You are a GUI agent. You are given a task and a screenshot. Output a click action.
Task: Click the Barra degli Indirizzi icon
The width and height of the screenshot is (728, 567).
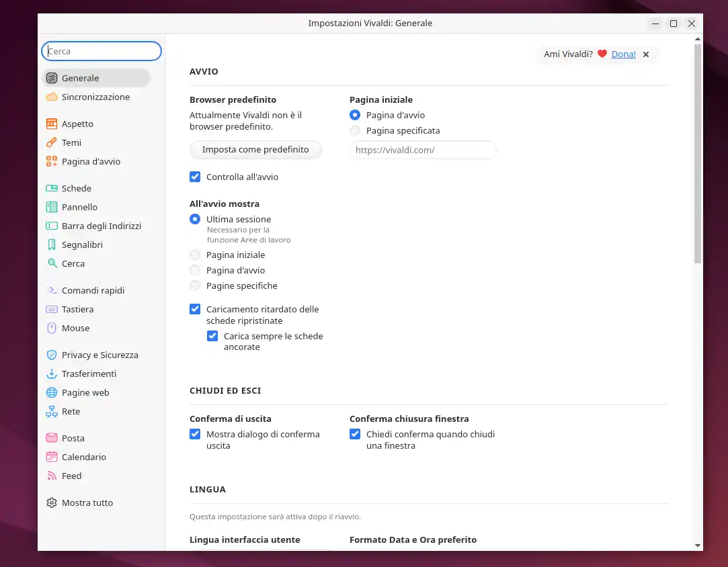52,226
